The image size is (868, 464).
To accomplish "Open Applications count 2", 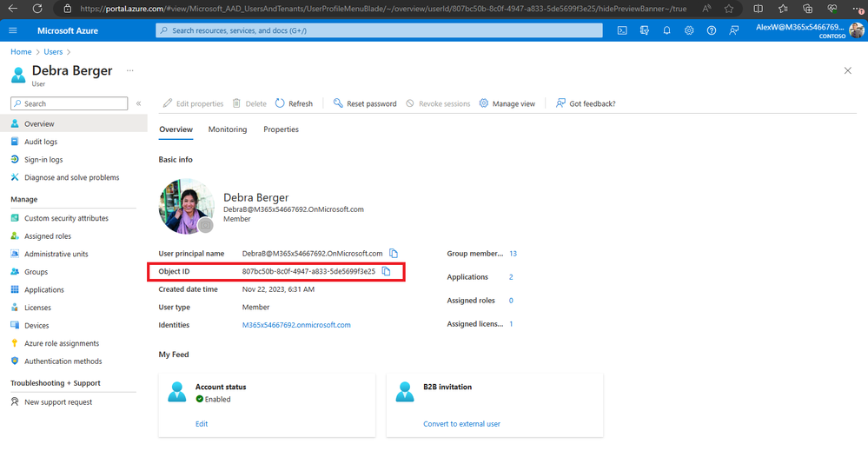I will click(511, 277).
